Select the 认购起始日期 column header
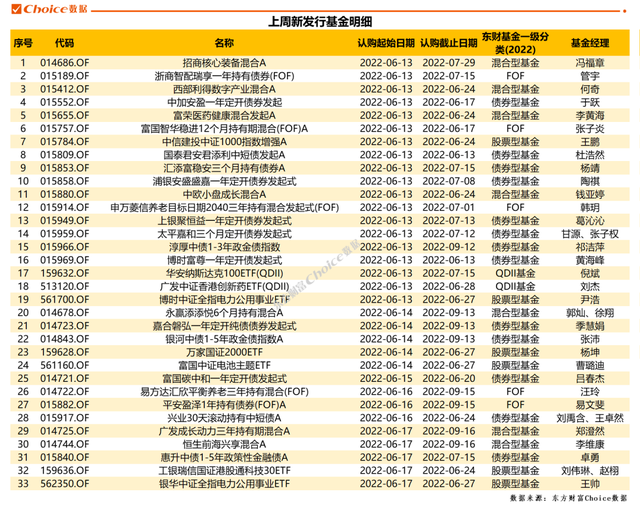 384,44
